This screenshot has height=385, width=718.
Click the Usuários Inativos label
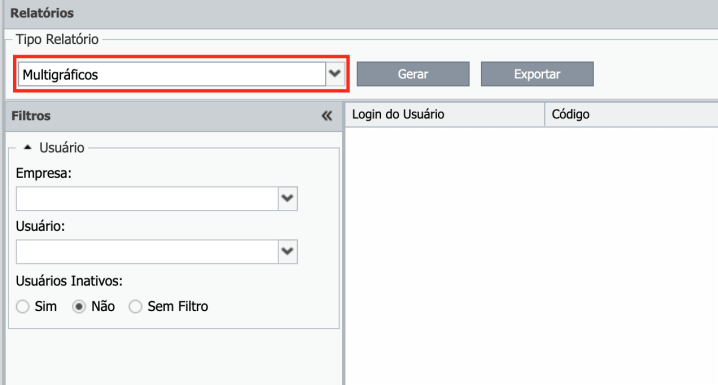[x=69, y=281]
